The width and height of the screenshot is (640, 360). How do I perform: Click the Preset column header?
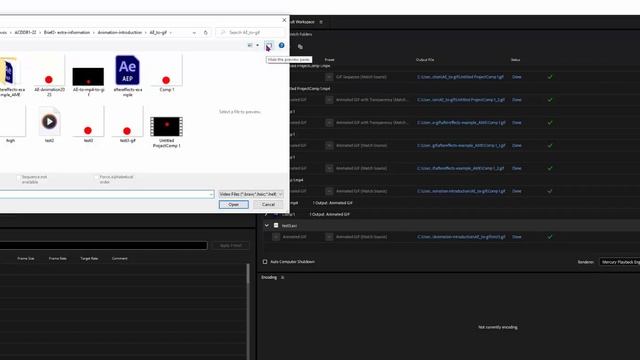click(x=329, y=60)
